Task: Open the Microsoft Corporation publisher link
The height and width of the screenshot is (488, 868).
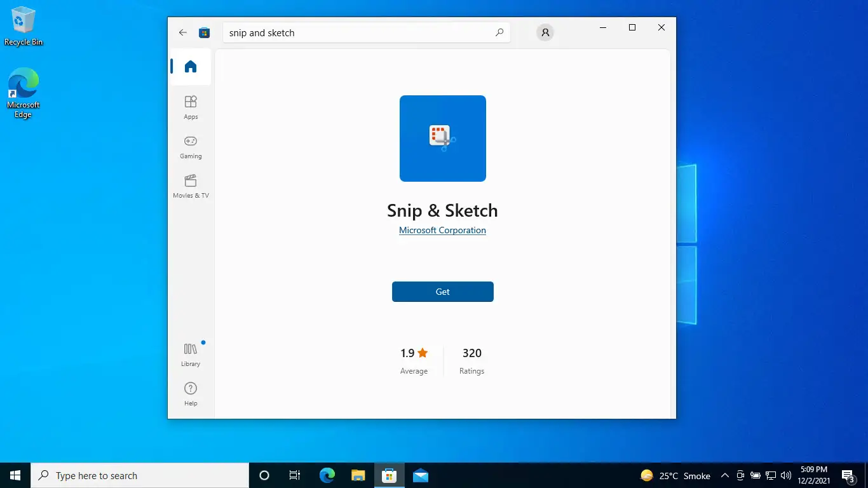Action: tap(442, 230)
